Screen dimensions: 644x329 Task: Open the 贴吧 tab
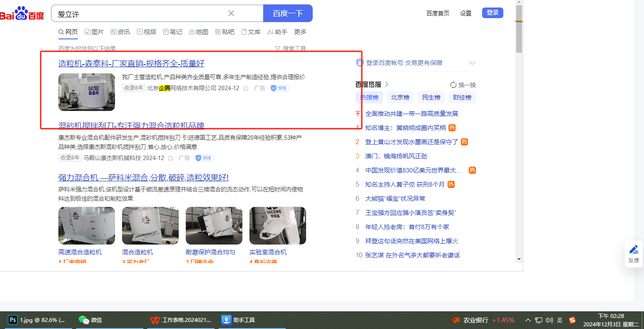225,32
